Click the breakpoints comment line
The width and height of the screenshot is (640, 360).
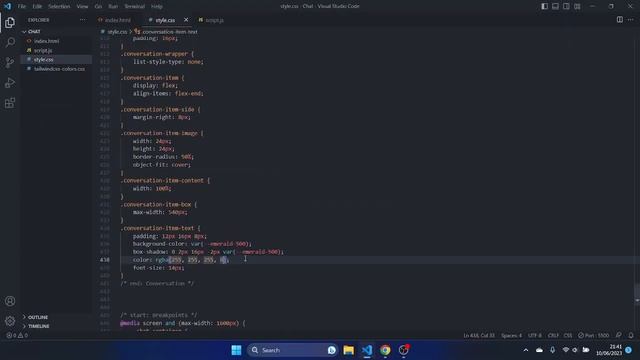tap(158, 315)
